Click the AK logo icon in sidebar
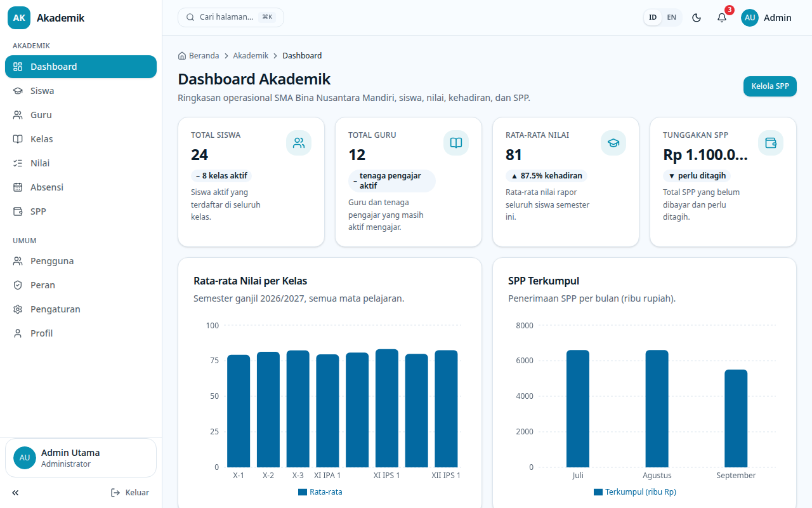Screen dimensions: 812x508 point(19,18)
